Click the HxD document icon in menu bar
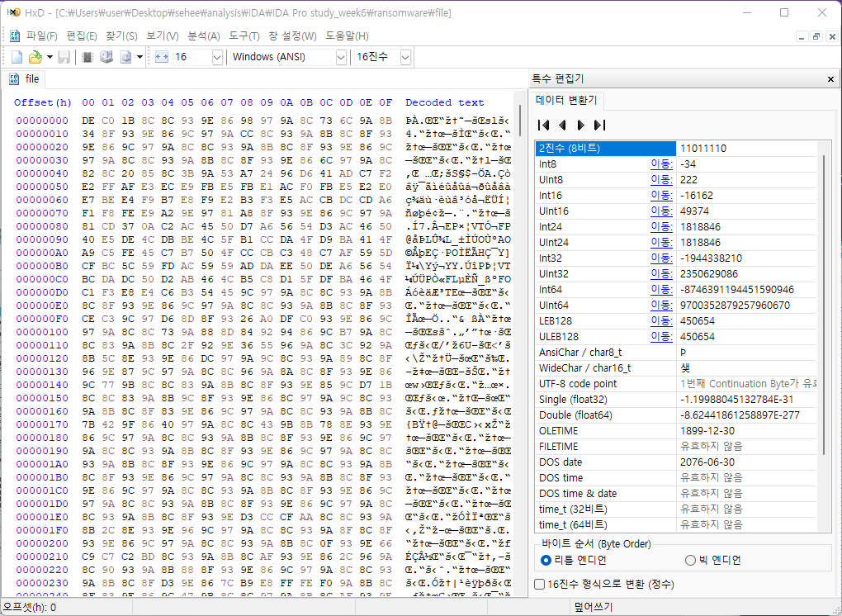 [x=15, y=36]
